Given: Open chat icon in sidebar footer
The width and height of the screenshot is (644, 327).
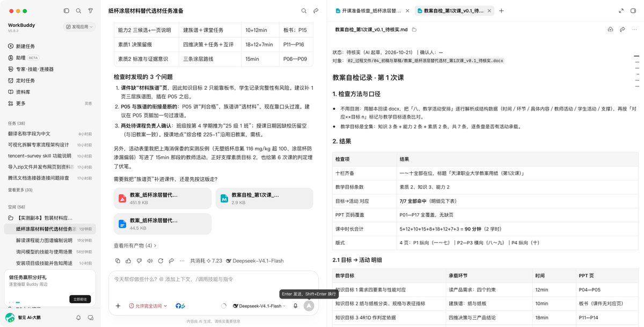Looking at the screenshot, I should point(90,317).
